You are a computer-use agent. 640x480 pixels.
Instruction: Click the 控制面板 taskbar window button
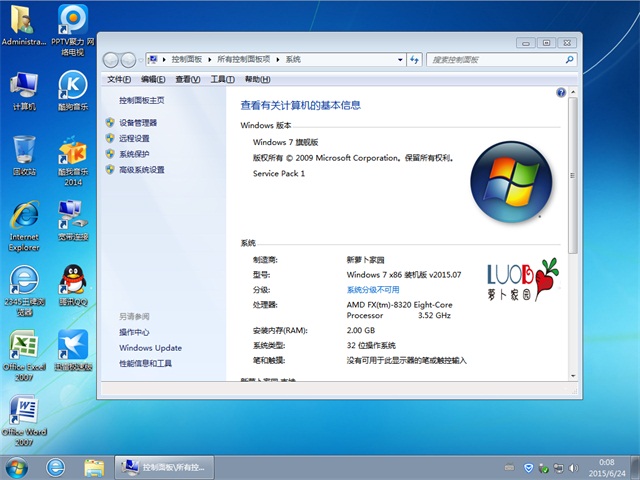[x=164, y=468]
